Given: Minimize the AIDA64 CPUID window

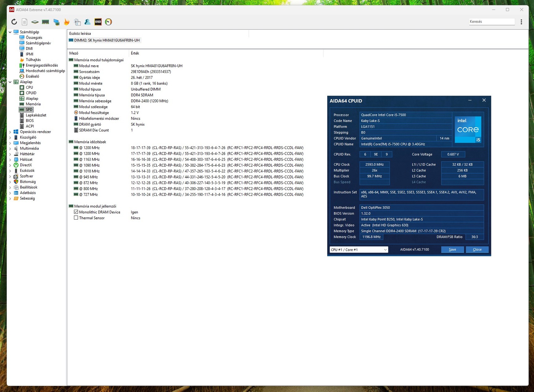Looking at the screenshot, I should coord(470,100).
